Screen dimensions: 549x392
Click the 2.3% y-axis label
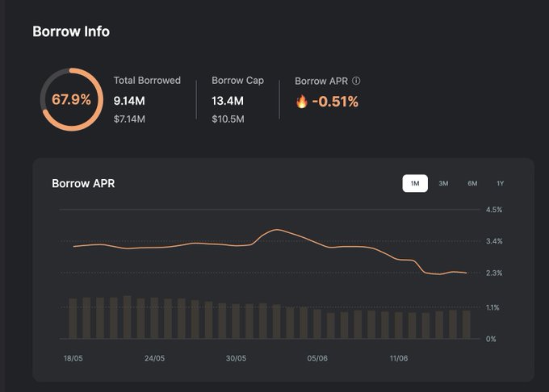pyautogui.click(x=494, y=273)
